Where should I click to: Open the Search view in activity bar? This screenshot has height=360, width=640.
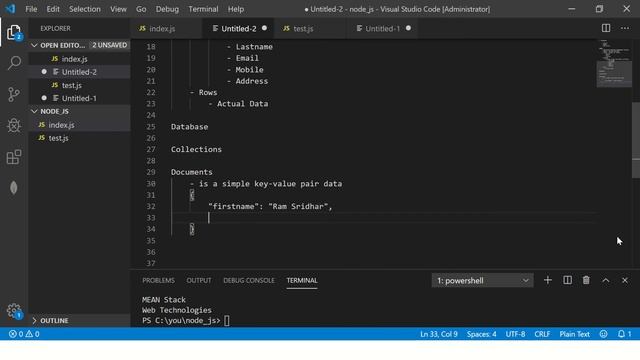(x=14, y=63)
